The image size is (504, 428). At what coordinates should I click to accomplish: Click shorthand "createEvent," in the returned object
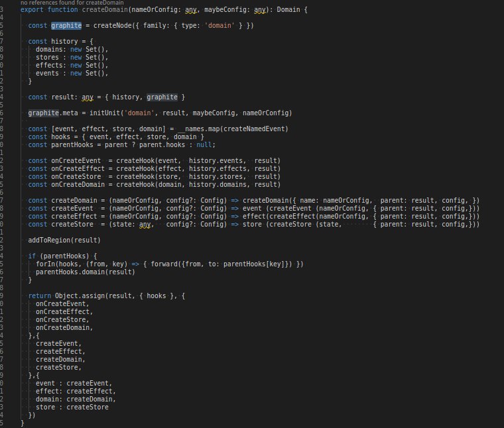(58, 344)
